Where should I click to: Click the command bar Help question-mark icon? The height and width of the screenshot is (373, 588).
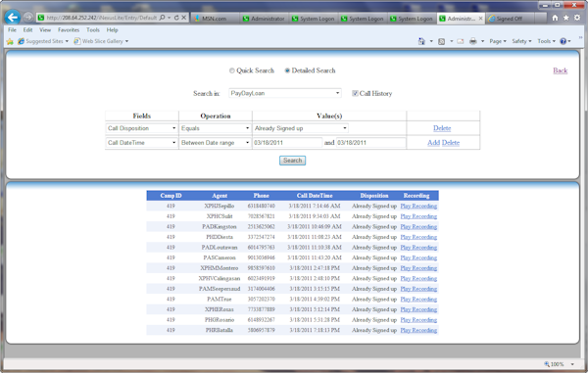pos(563,41)
